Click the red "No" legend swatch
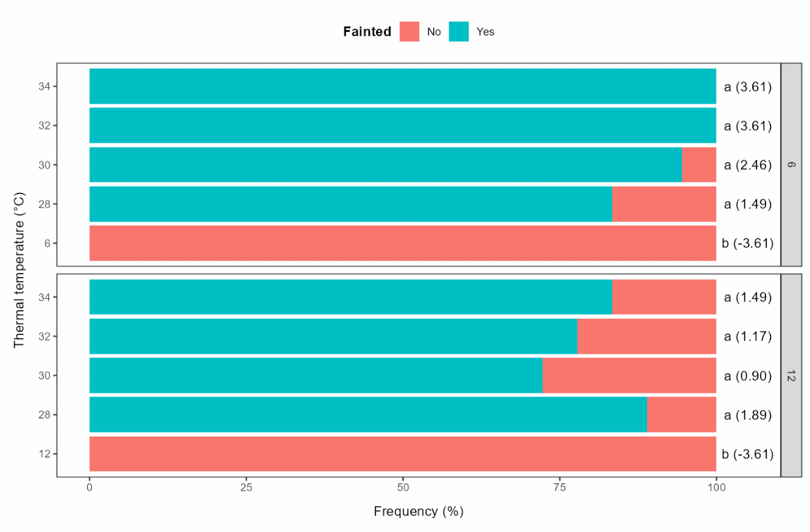The height and width of the screenshot is (532, 810). coord(410,31)
